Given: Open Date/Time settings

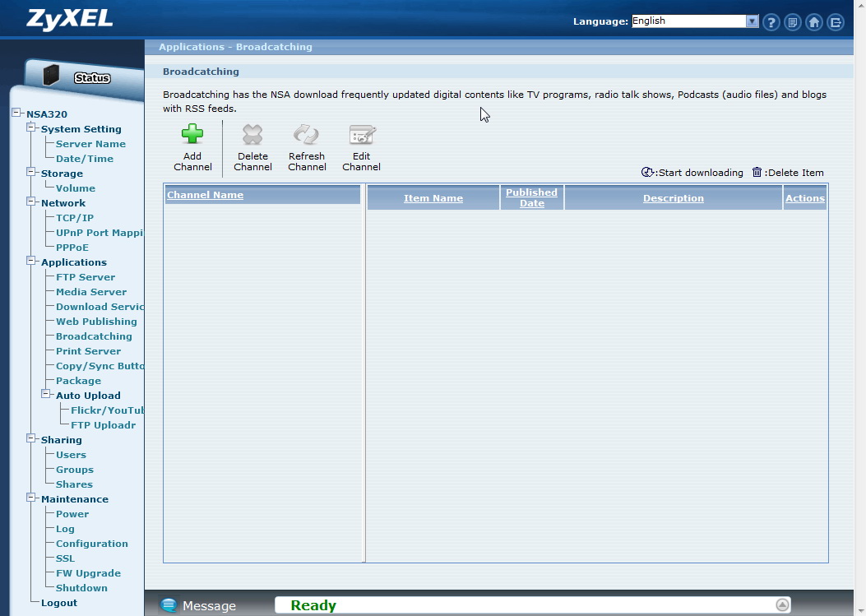Looking at the screenshot, I should [85, 159].
